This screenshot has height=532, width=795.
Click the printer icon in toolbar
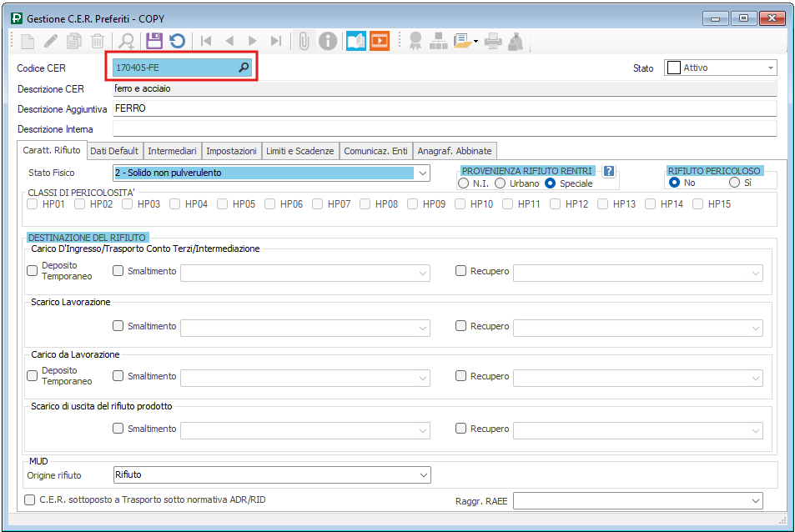tap(493, 41)
